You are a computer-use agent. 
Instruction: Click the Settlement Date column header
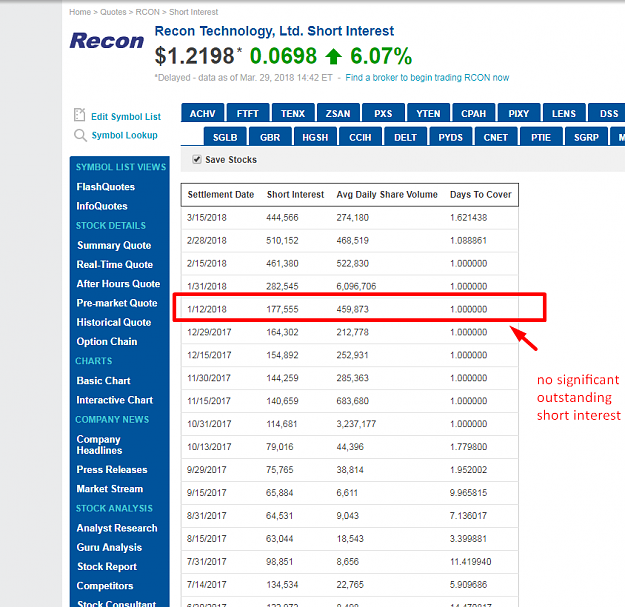(221, 194)
